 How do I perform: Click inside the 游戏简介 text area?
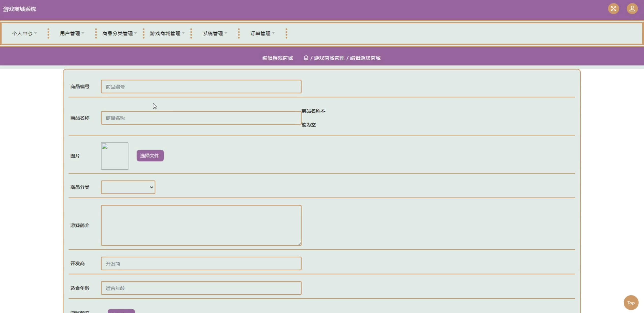[201, 225]
